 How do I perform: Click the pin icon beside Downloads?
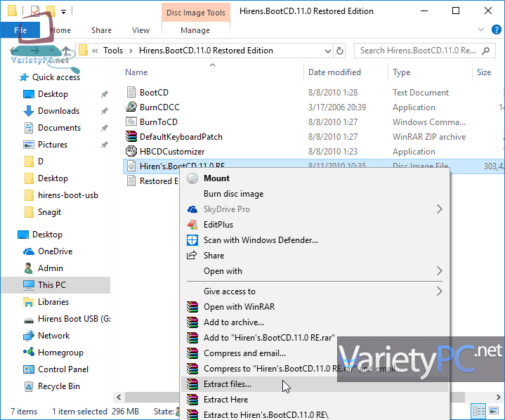pyautogui.click(x=105, y=111)
